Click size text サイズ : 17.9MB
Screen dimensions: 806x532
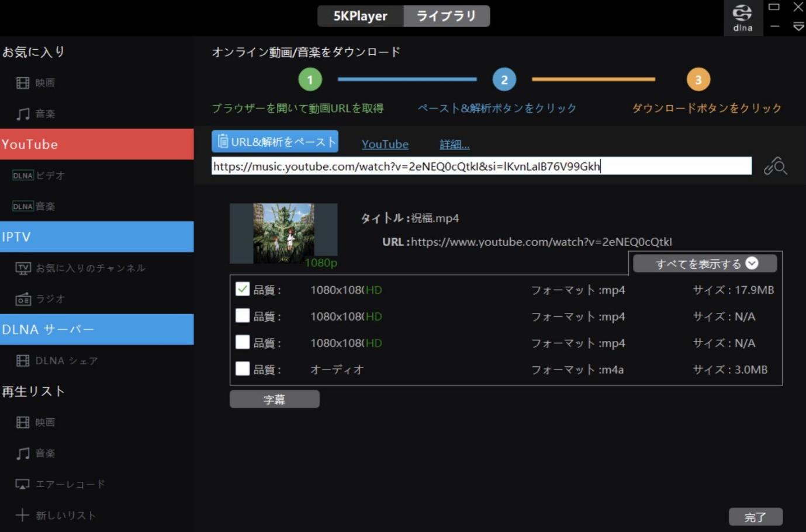734,290
